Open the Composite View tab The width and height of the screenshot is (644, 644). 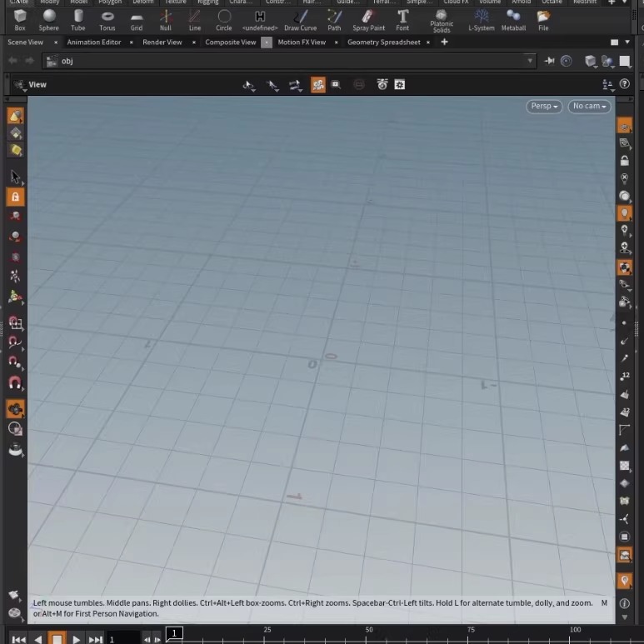point(231,42)
